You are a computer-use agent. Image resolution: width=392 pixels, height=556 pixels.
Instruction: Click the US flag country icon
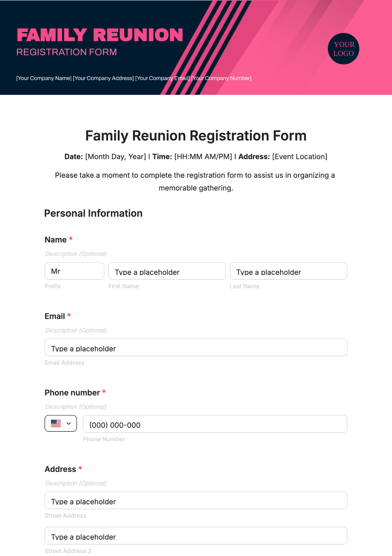[x=56, y=423]
